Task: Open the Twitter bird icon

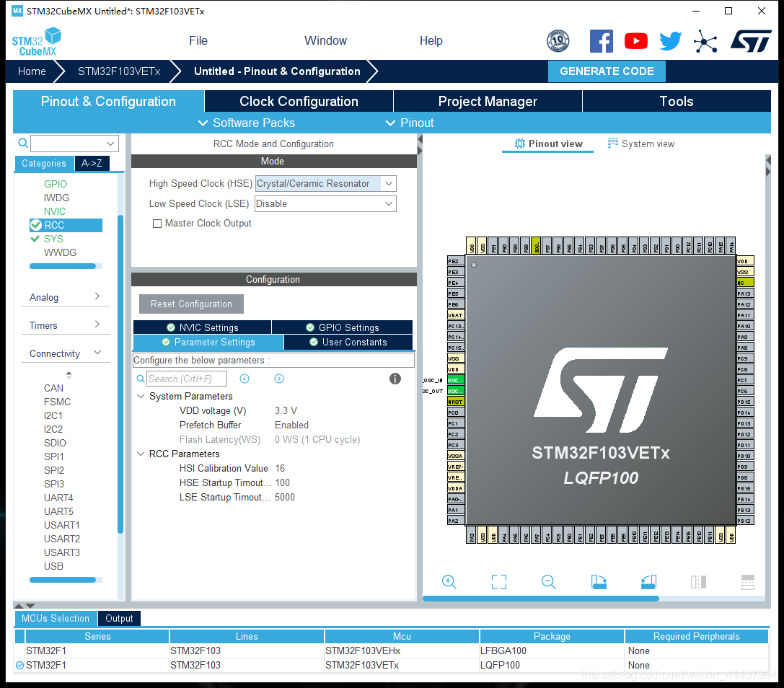Action: [671, 41]
